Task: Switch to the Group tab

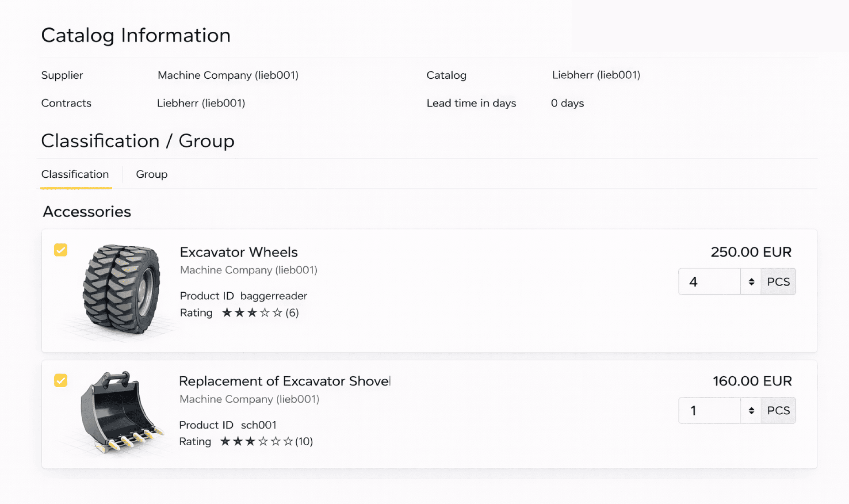Action: (151, 174)
